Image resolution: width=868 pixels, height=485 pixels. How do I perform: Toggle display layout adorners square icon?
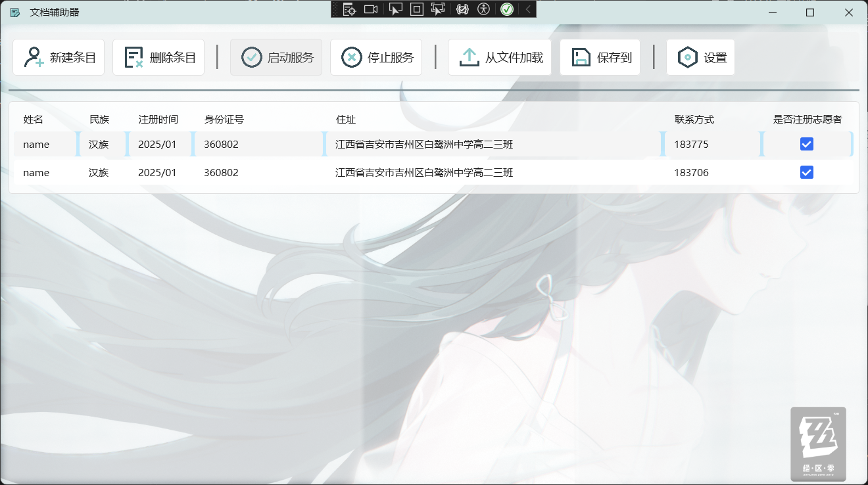416,9
